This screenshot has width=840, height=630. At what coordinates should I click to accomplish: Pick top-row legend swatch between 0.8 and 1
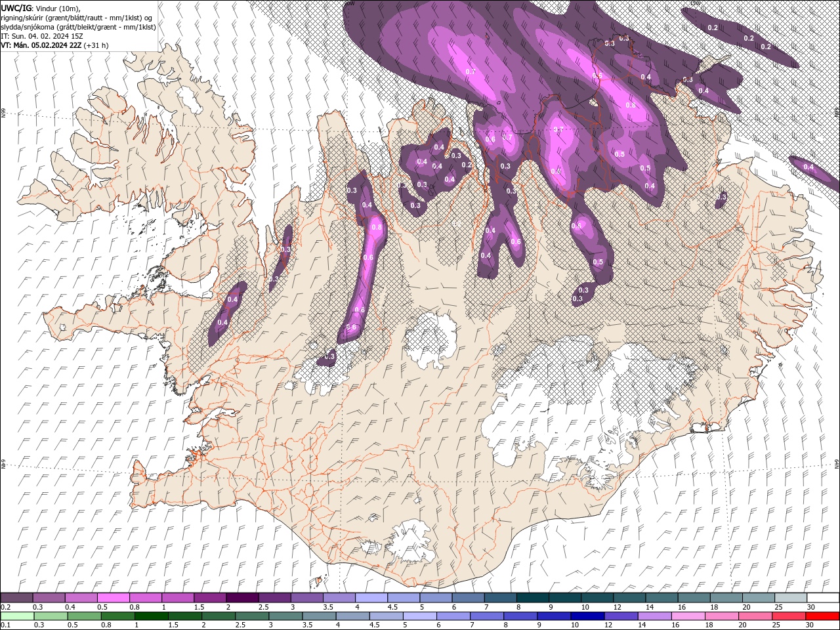click(x=145, y=598)
